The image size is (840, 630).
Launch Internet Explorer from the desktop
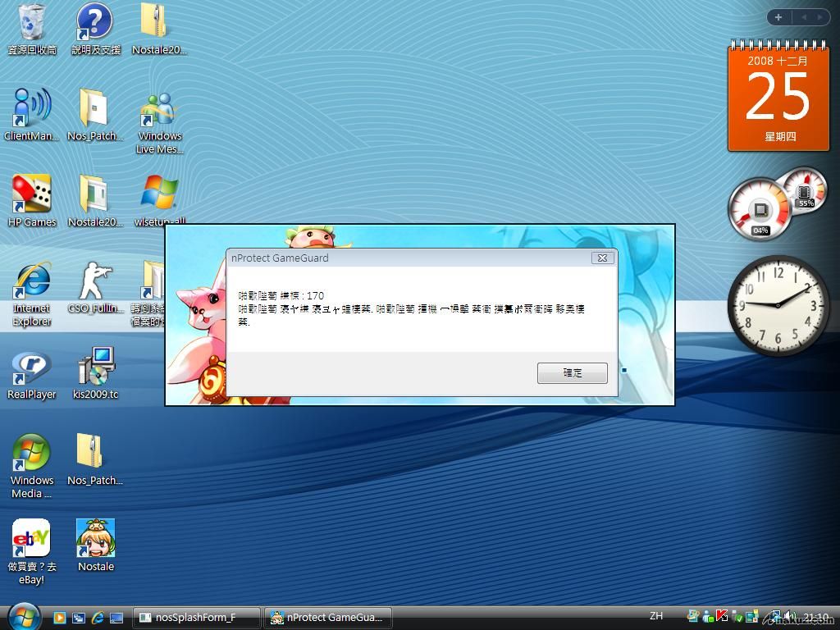click(32, 294)
